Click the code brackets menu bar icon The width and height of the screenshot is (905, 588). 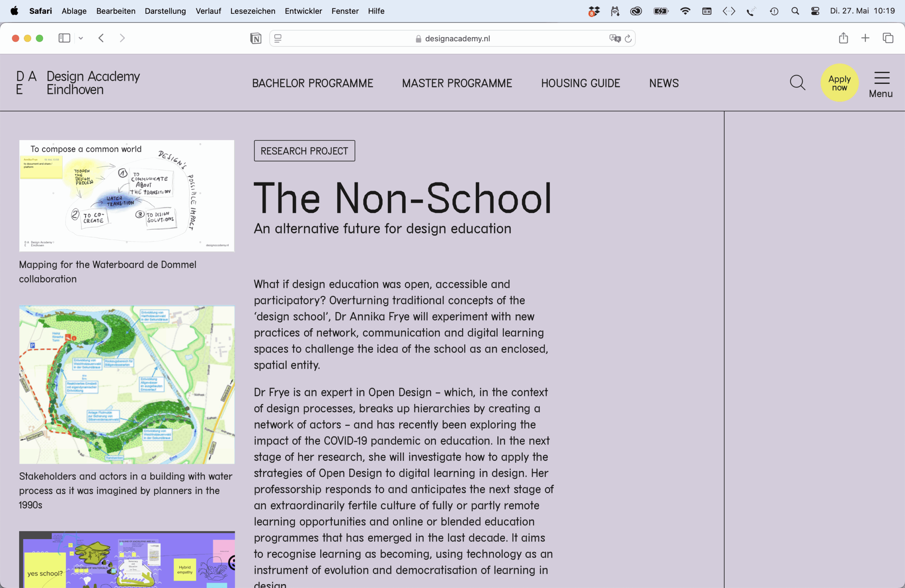(x=729, y=11)
